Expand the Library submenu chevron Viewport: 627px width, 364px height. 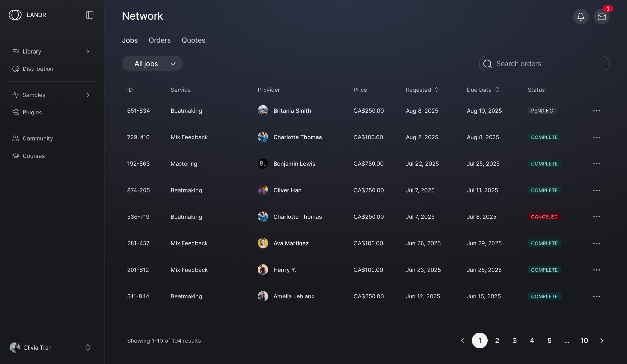88,51
